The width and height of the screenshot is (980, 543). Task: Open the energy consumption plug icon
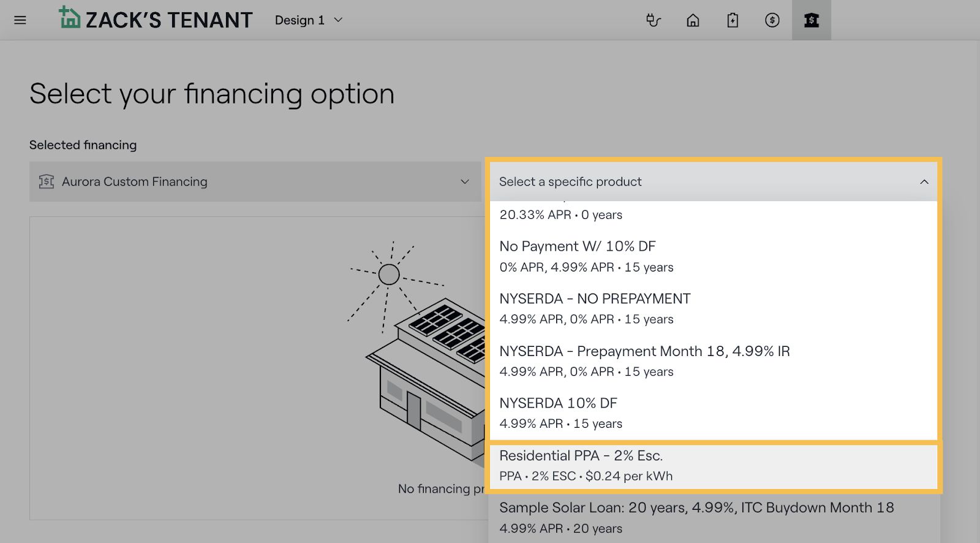coord(653,20)
